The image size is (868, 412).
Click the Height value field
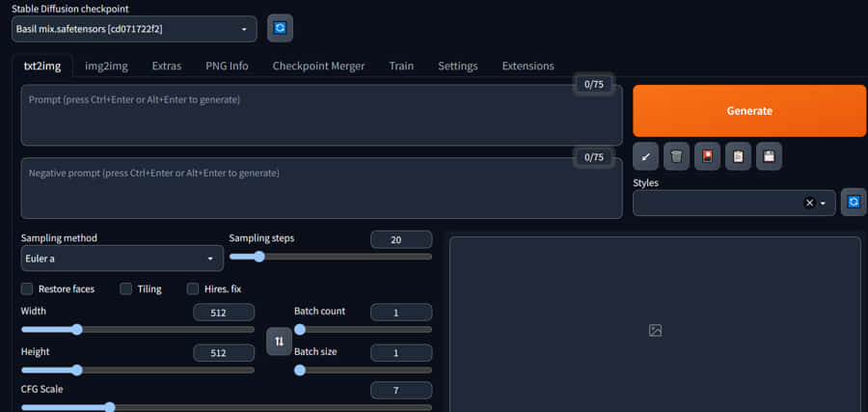(224, 353)
